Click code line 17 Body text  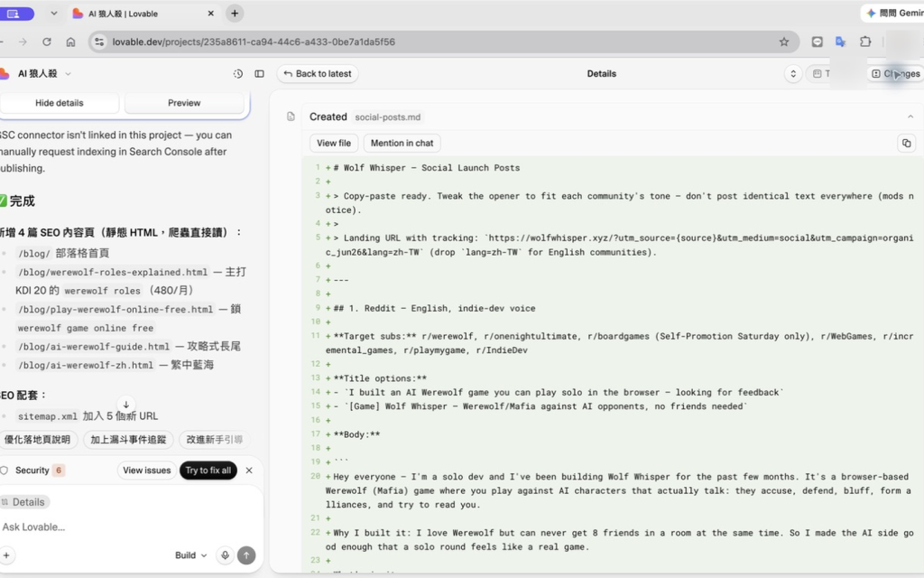tap(356, 434)
